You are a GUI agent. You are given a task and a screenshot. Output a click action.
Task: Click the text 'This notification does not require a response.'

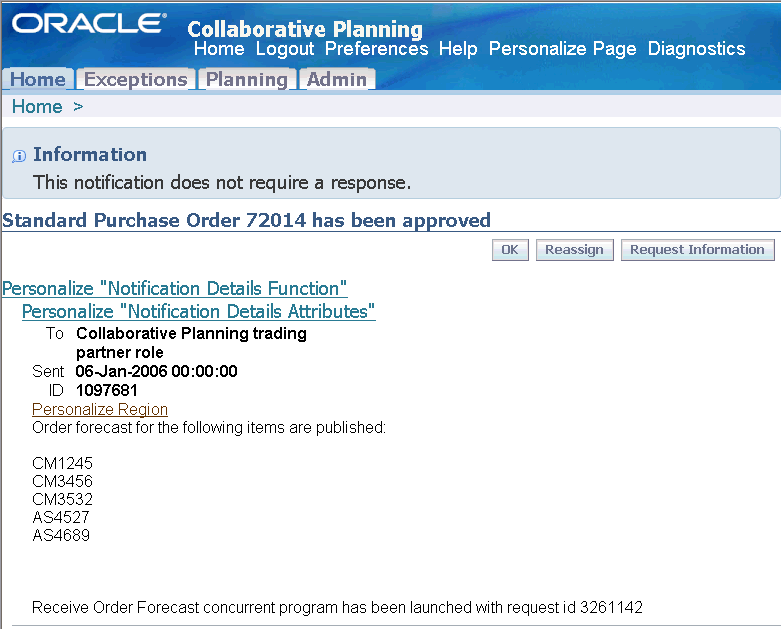[x=222, y=183]
